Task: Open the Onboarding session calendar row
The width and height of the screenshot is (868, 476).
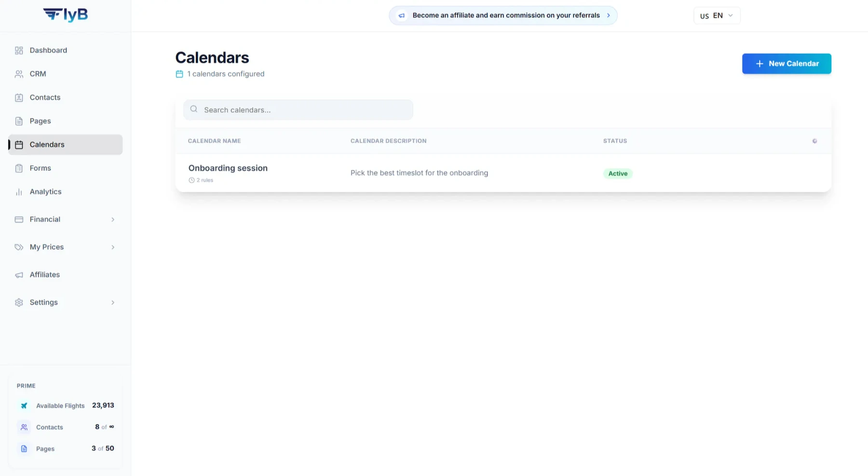Action: click(x=503, y=173)
